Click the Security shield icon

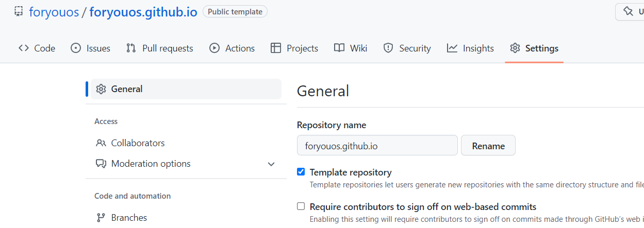pyautogui.click(x=388, y=48)
